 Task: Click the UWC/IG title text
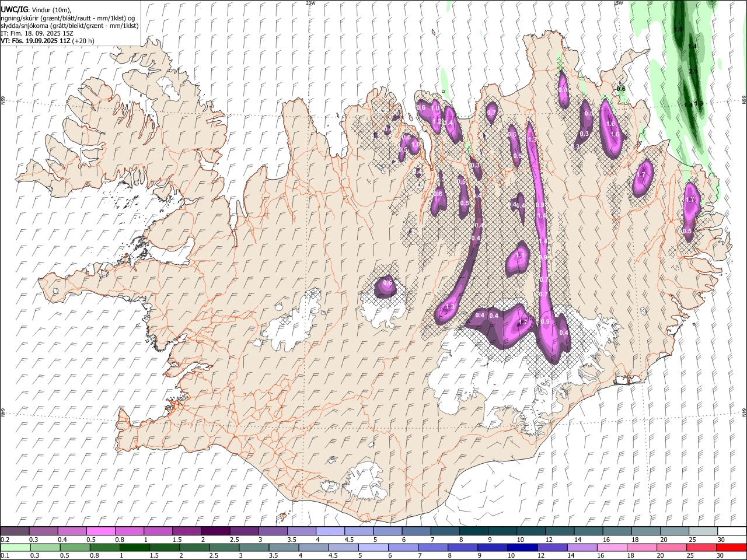pos(14,9)
